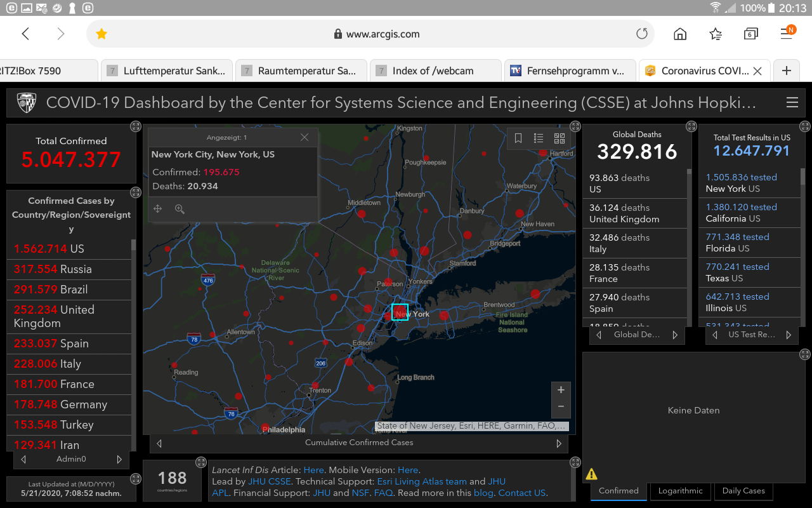Close the New York City popup
The height and width of the screenshot is (508, 812).
pyautogui.click(x=304, y=137)
